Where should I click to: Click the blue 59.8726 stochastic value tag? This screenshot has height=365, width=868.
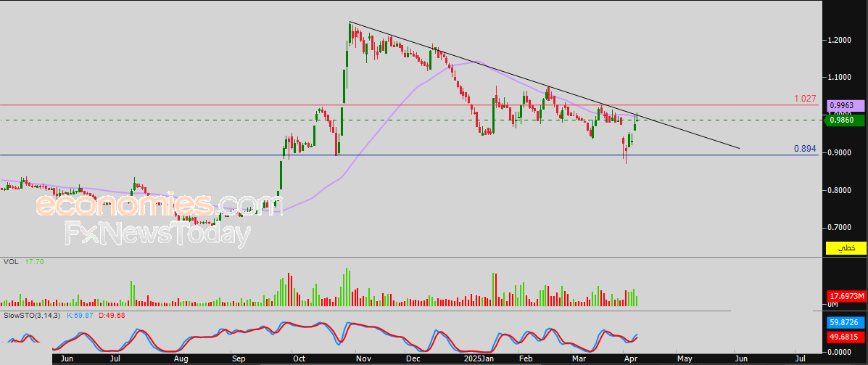point(846,322)
